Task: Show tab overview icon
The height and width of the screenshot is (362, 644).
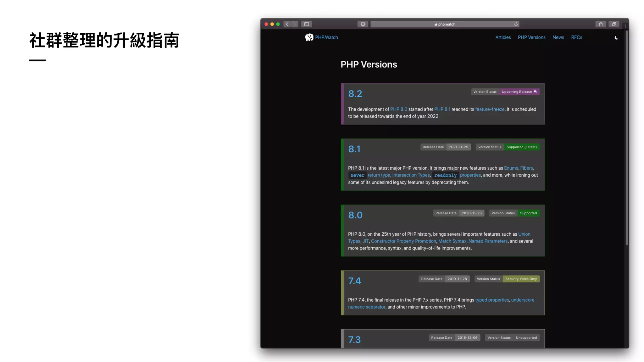Action: click(614, 24)
